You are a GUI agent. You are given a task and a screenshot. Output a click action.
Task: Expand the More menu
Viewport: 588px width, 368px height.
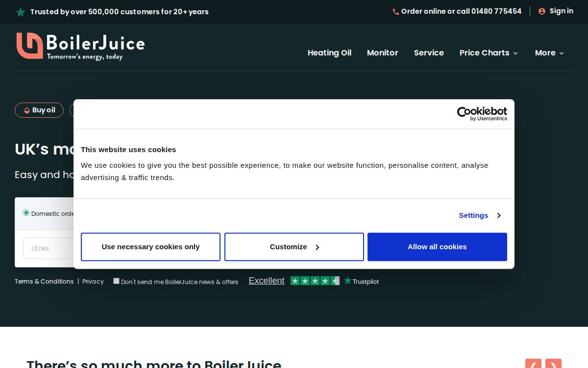tap(549, 53)
